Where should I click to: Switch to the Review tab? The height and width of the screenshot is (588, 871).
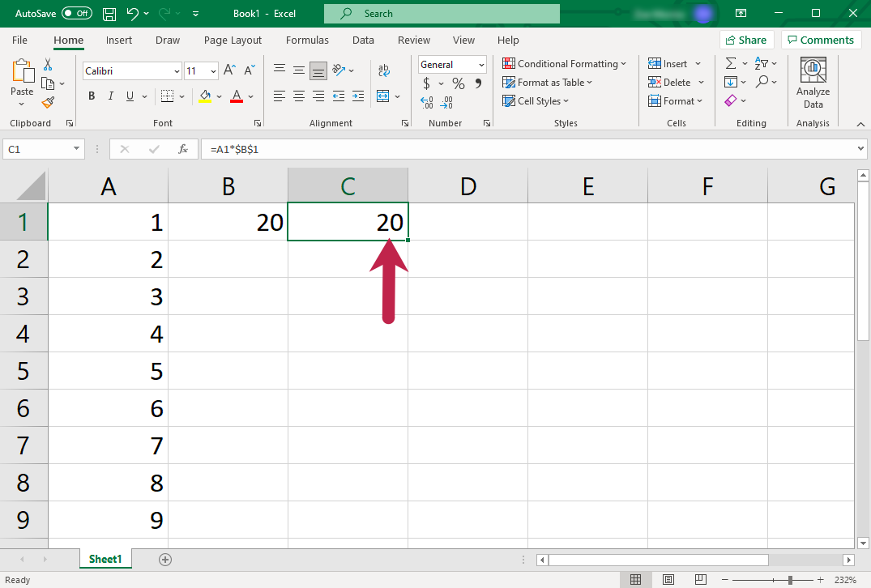coord(414,40)
